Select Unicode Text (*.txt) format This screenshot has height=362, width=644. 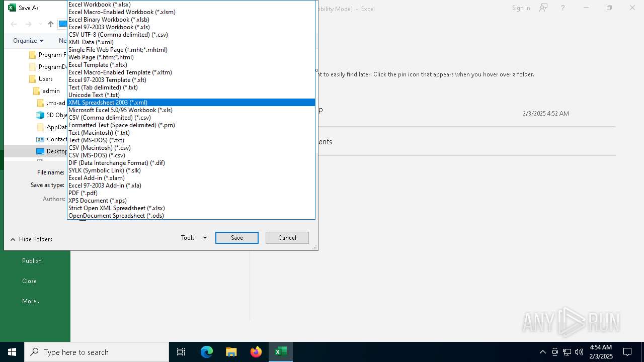[191, 95]
